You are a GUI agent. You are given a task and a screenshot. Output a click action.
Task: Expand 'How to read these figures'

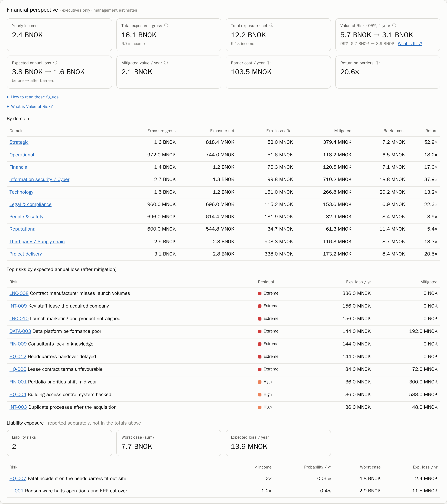coord(33,97)
